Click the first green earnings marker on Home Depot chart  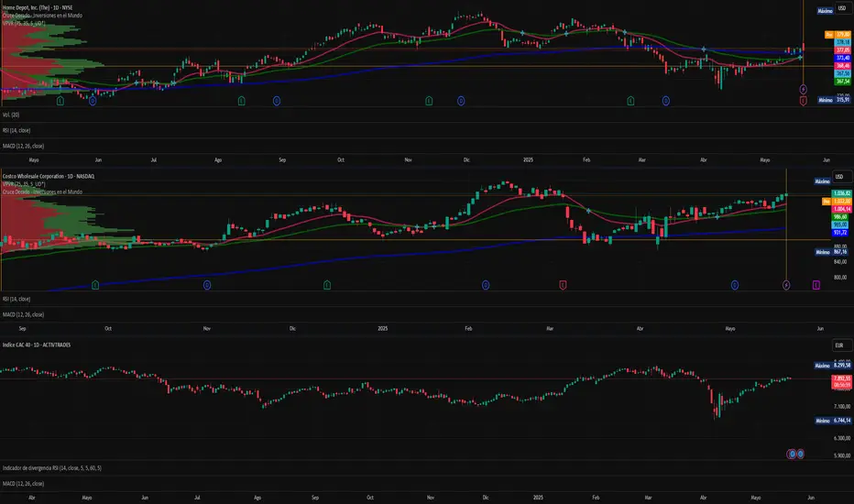pyautogui.click(x=60, y=101)
